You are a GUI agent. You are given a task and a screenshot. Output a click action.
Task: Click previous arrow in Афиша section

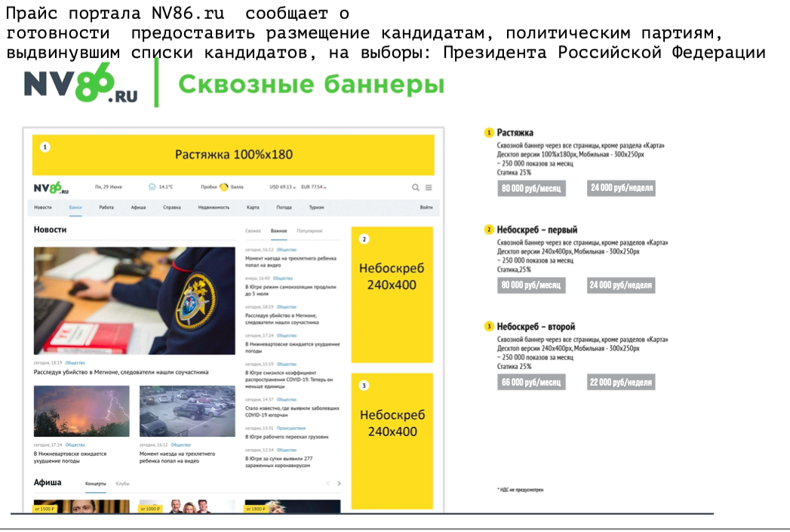point(328,484)
